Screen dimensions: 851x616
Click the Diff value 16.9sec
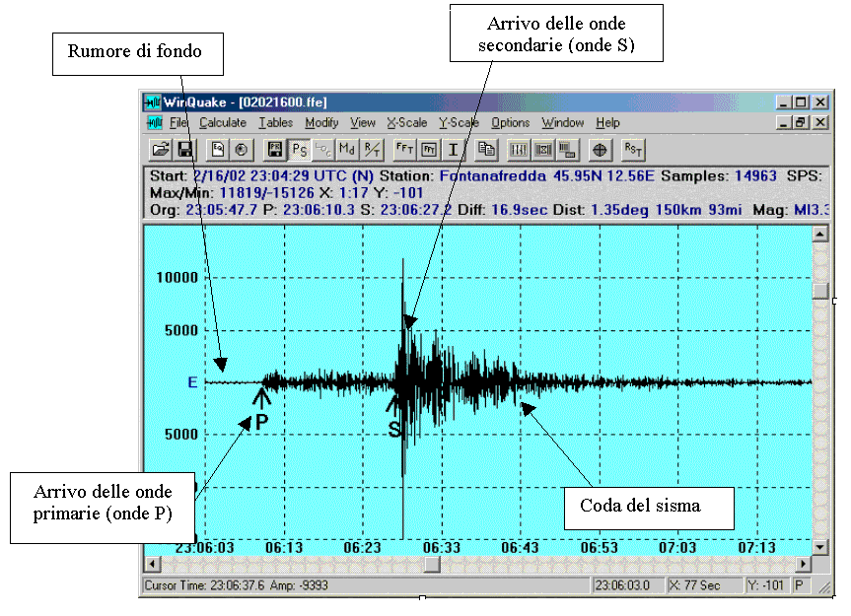[519, 209]
